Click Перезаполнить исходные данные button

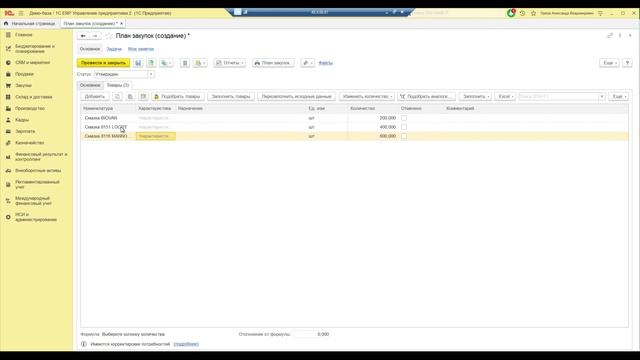pos(297,97)
